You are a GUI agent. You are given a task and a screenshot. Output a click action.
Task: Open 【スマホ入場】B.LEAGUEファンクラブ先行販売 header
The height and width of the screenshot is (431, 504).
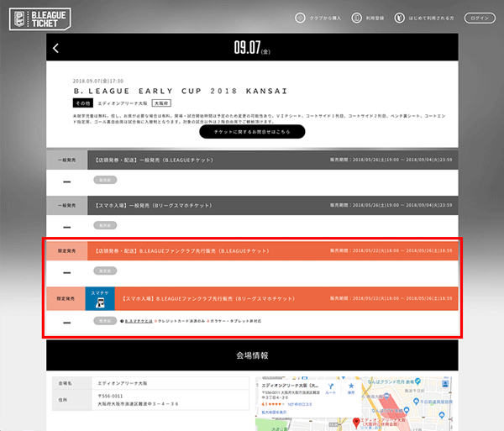[286, 298]
